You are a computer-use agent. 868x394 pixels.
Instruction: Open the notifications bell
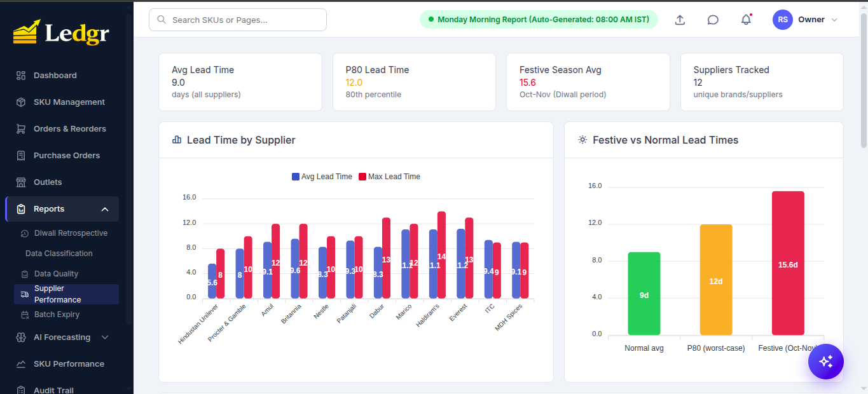coord(747,20)
